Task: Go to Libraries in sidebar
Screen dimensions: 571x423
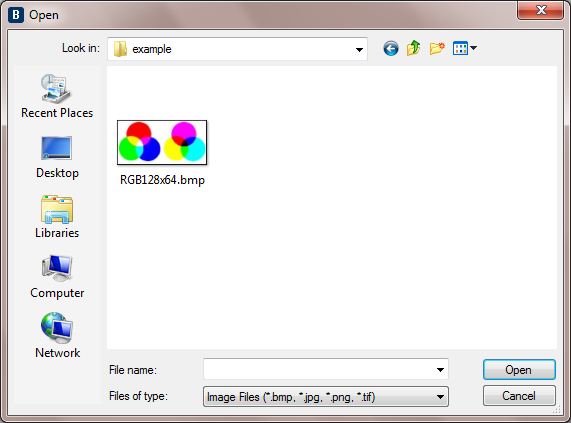Action: (x=57, y=217)
